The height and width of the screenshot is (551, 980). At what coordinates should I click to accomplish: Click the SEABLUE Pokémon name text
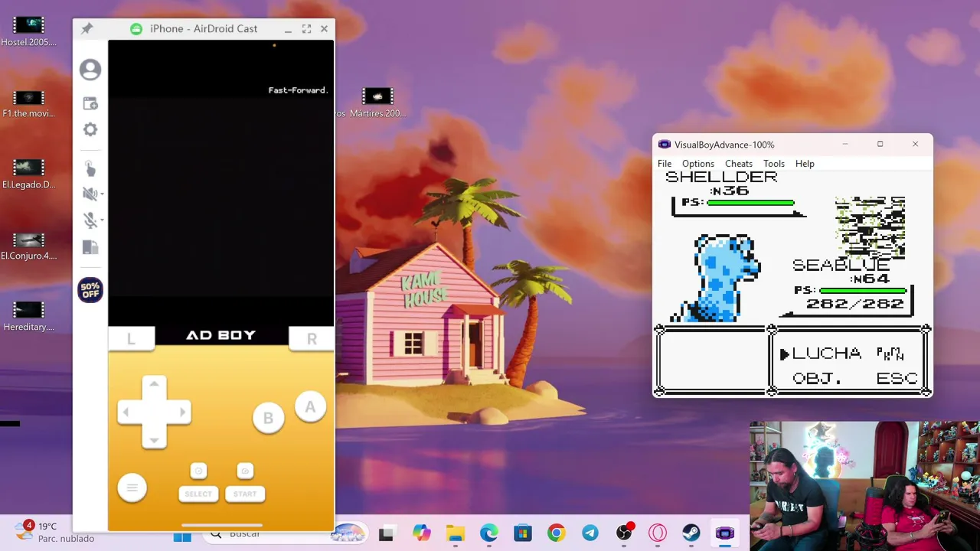point(841,265)
